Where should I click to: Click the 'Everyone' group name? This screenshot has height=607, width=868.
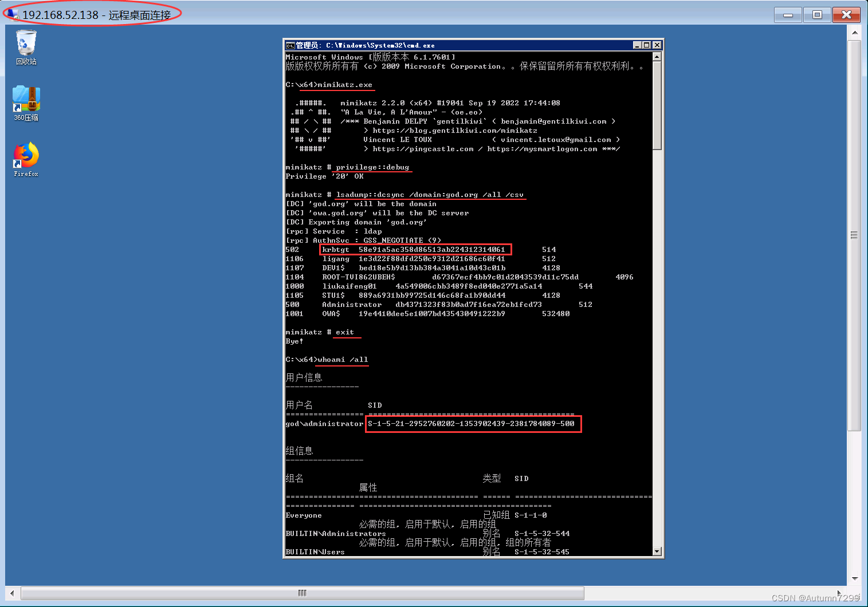(304, 515)
